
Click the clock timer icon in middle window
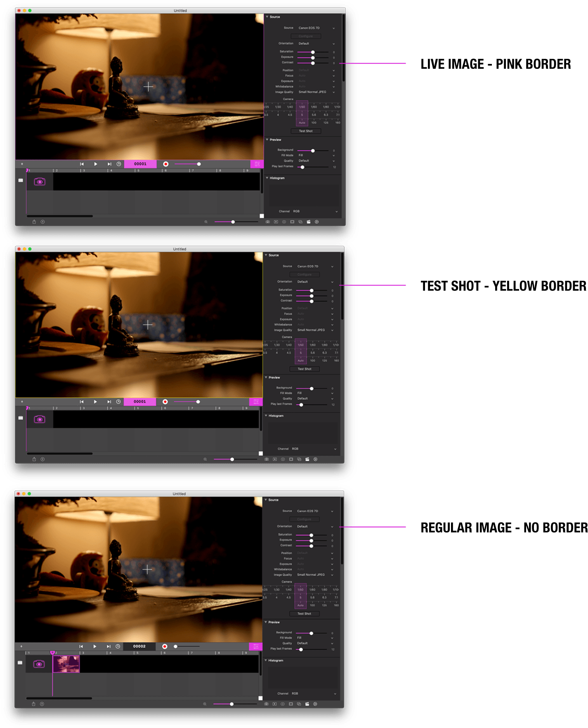click(x=118, y=402)
